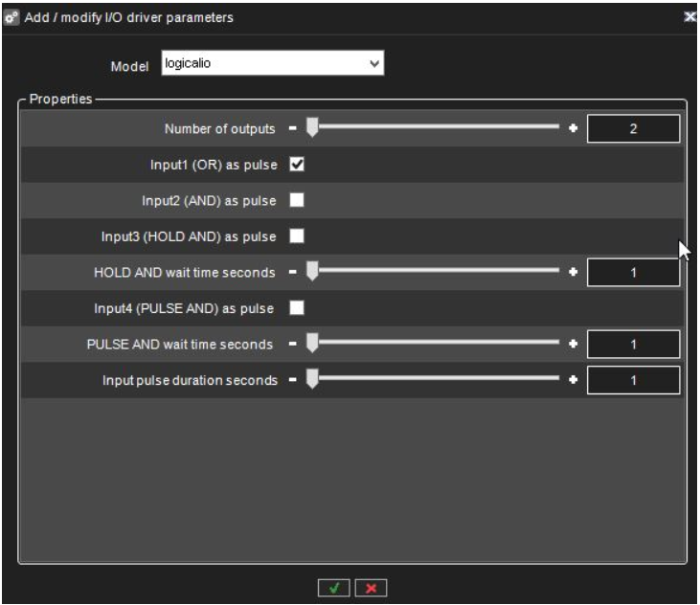
Task: Close the I/O driver parameters dialog
Action: pos(690,16)
